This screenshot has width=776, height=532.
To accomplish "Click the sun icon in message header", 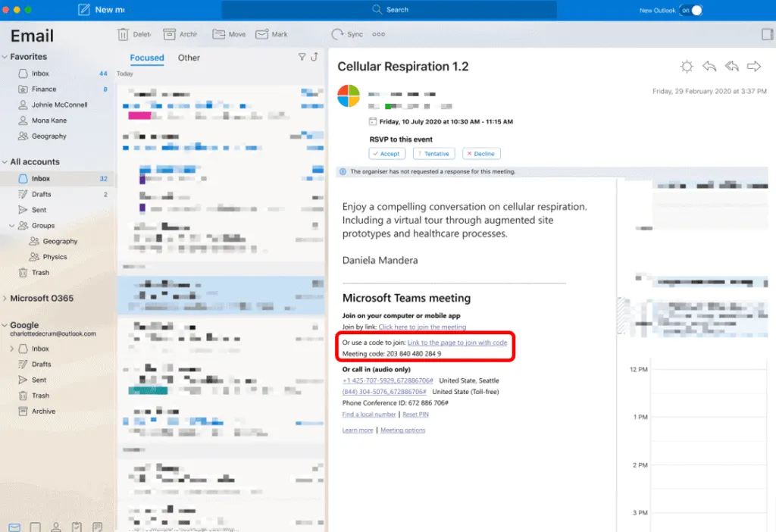I will point(687,67).
